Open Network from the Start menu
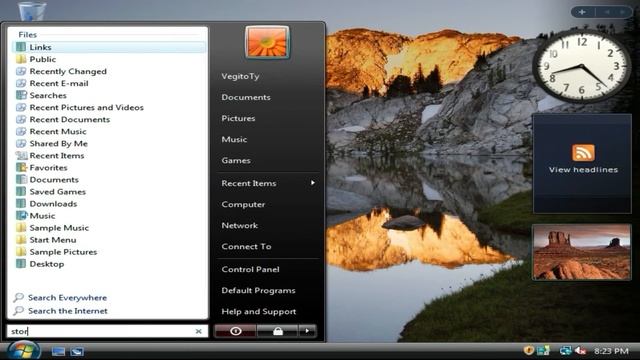Image resolution: width=640 pixels, height=360 pixels. click(240, 225)
